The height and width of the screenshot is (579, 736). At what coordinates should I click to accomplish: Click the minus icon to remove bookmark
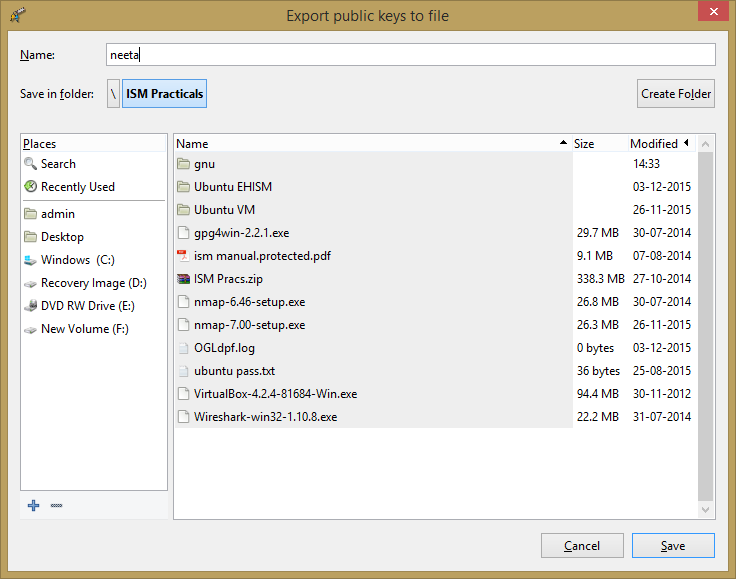pos(56,506)
